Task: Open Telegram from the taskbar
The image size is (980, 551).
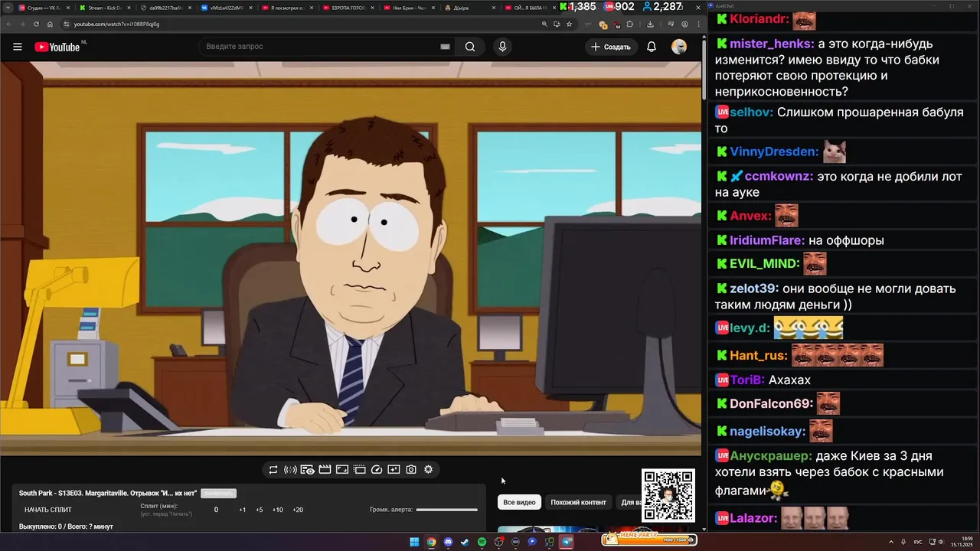Action: [x=567, y=542]
